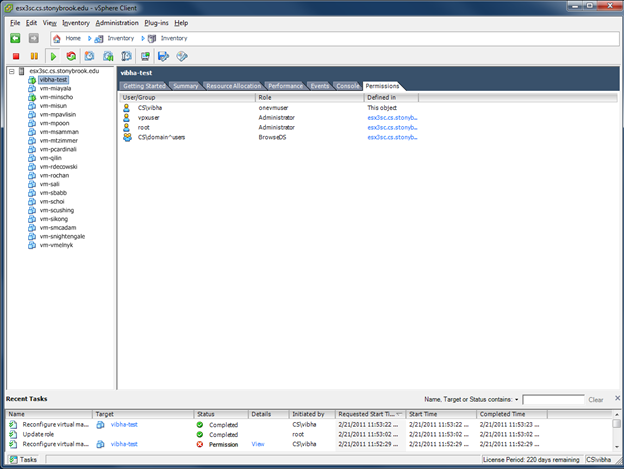Switch to the Getting Started tab
Image resolution: width=624 pixels, height=469 pixels.
(x=144, y=86)
